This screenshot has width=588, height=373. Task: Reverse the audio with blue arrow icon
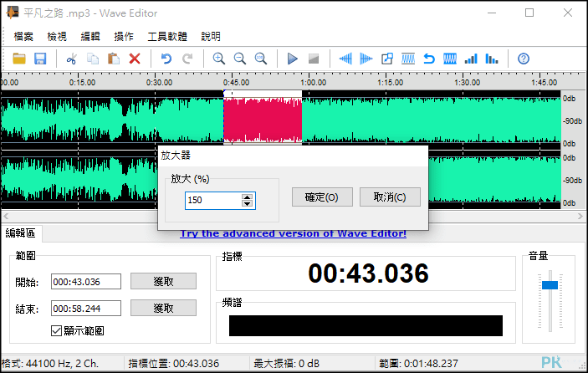(x=429, y=59)
